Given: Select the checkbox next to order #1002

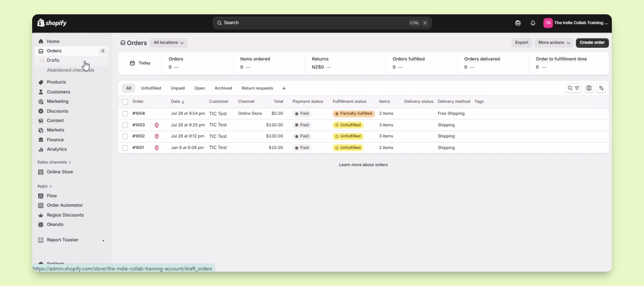Looking at the screenshot, I should [x=125, y=136].
